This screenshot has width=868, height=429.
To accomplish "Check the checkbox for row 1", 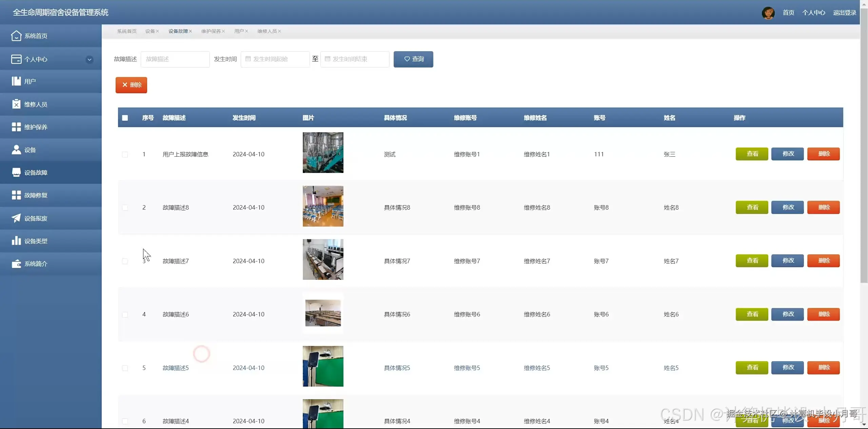I will [125, 154].
